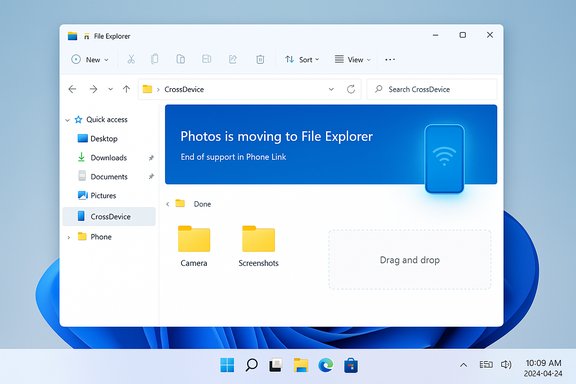576x384 pixels.
Task: Open taskbar Search
Action: [251, 365]
